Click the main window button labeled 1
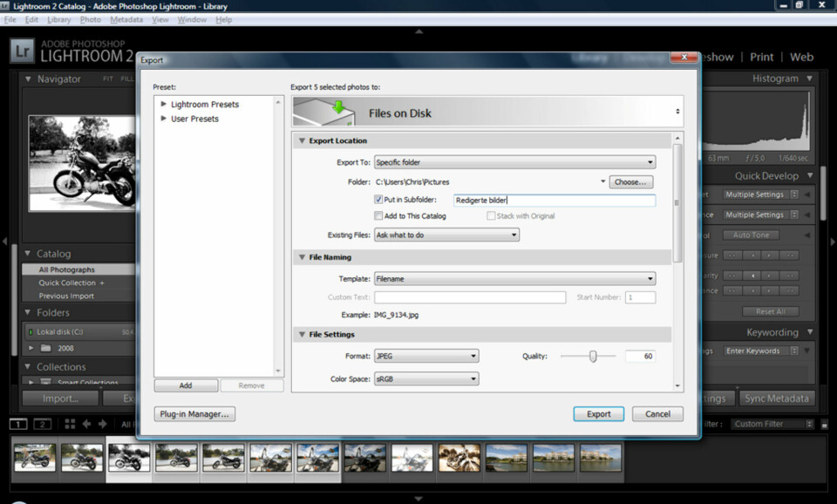This screenshot has height=504, width=837. pyautogui.click(x=18, y=424)
